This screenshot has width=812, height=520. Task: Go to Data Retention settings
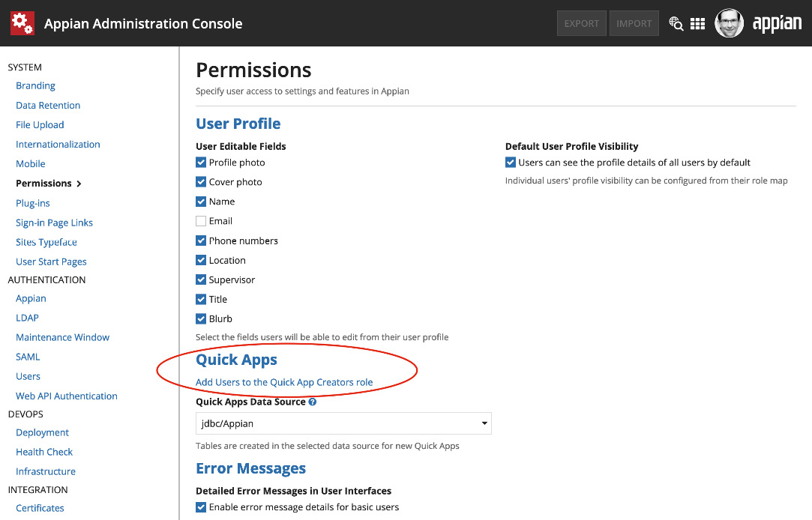point(48,105)
